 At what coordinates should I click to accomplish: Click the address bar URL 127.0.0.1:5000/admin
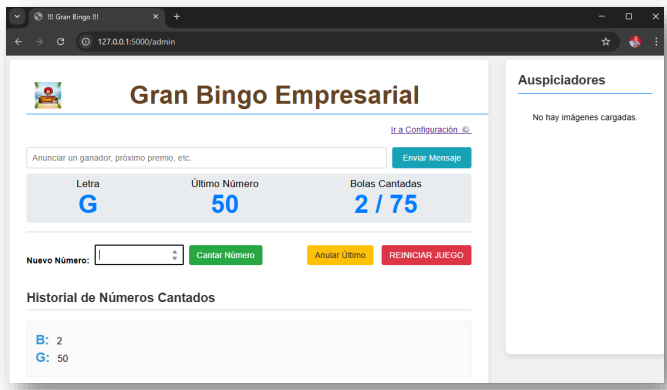click(136, 42)
